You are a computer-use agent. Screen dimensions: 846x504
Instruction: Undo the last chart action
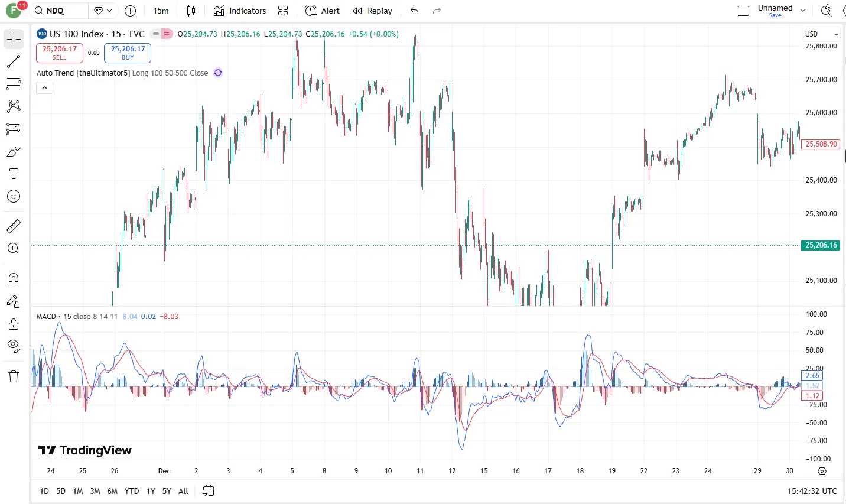pyautogui.click(x=414, y=11)
